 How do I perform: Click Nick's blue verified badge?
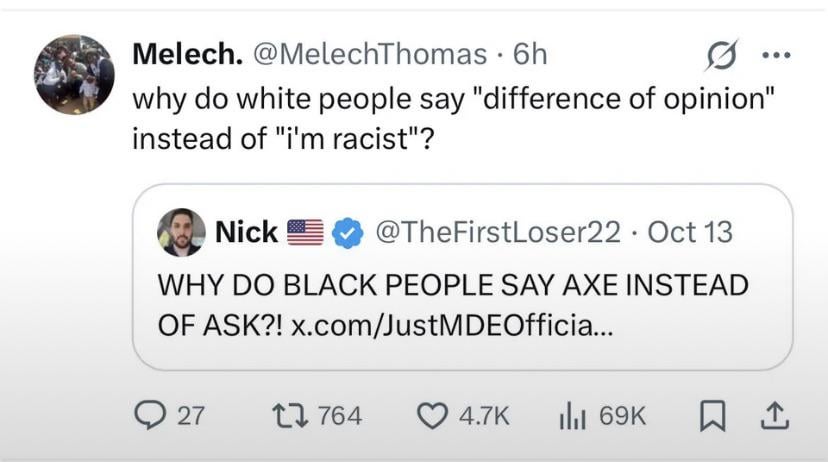pos(346,233)
